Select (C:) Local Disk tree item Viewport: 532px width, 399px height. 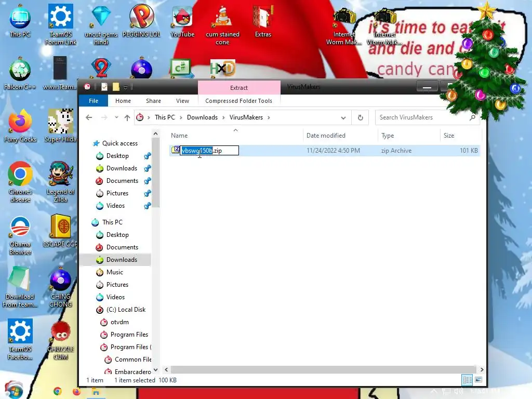point(126,310)
